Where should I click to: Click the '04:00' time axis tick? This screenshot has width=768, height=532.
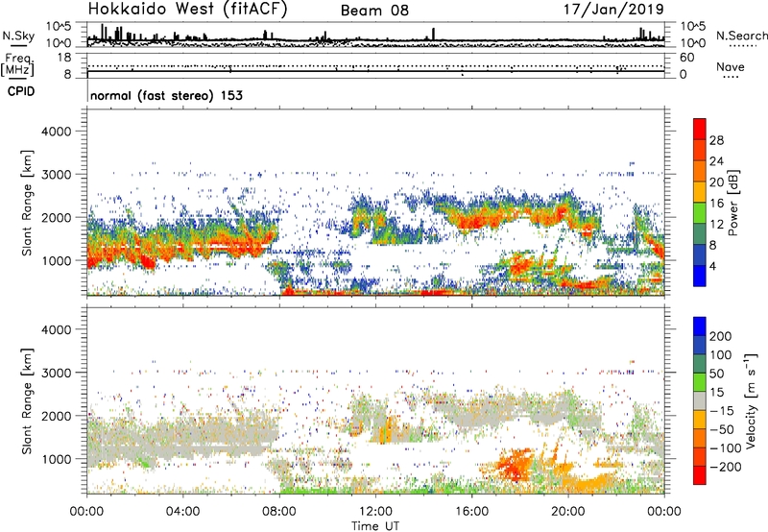182,512
